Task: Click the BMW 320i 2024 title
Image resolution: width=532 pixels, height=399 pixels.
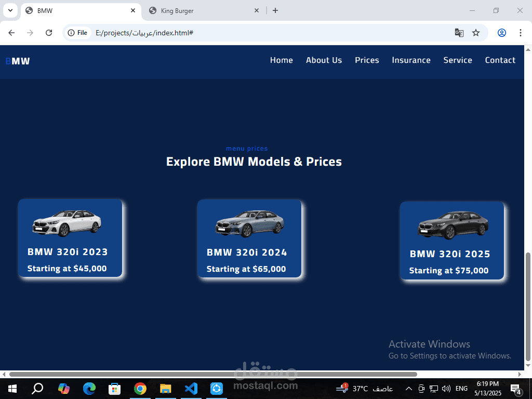Action: click(247, 252)
